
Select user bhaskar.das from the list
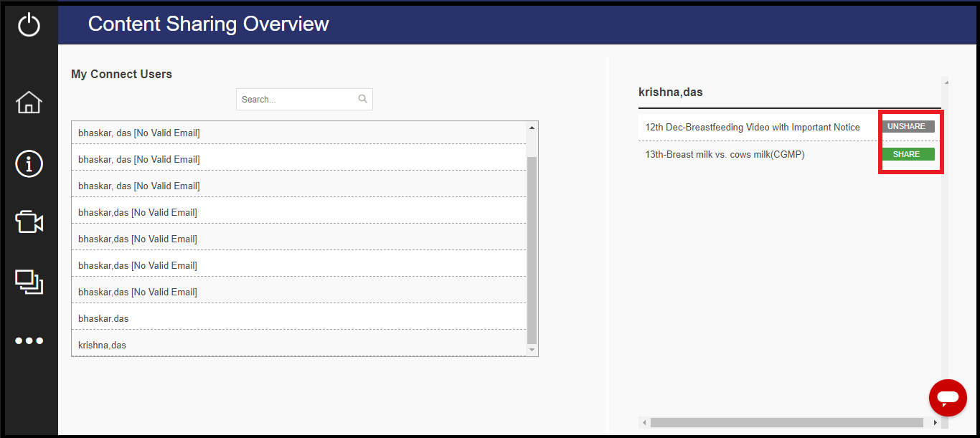103,318
